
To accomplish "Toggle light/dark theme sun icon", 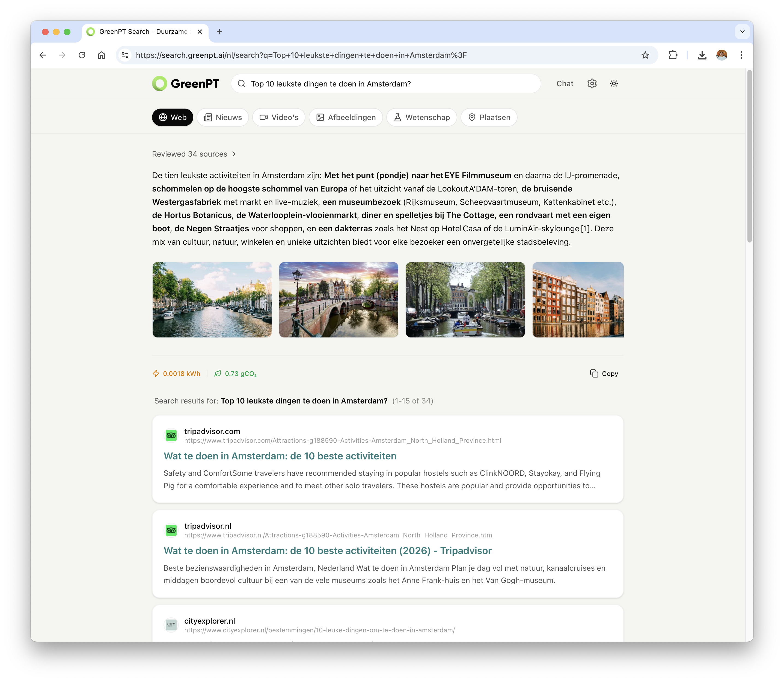I will tap(614, 84).
